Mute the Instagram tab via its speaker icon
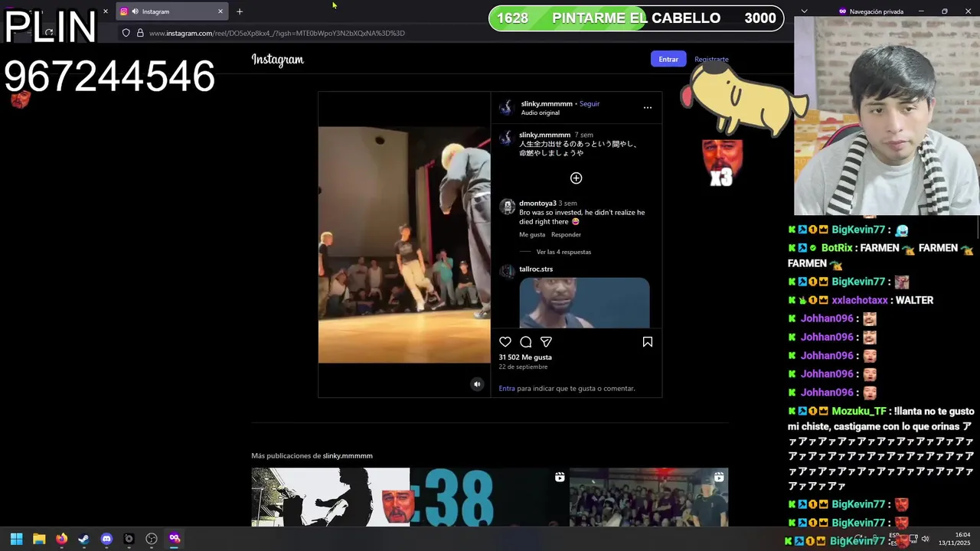Image resolution: width=980 pixels, height=551 pixels. 135,11
